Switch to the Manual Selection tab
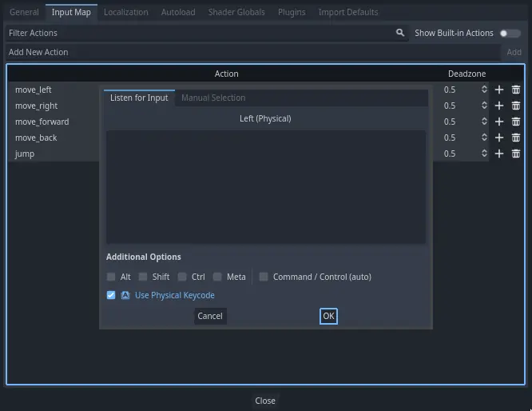The height and width of the screenshot is (411, 532). point(213,98)
